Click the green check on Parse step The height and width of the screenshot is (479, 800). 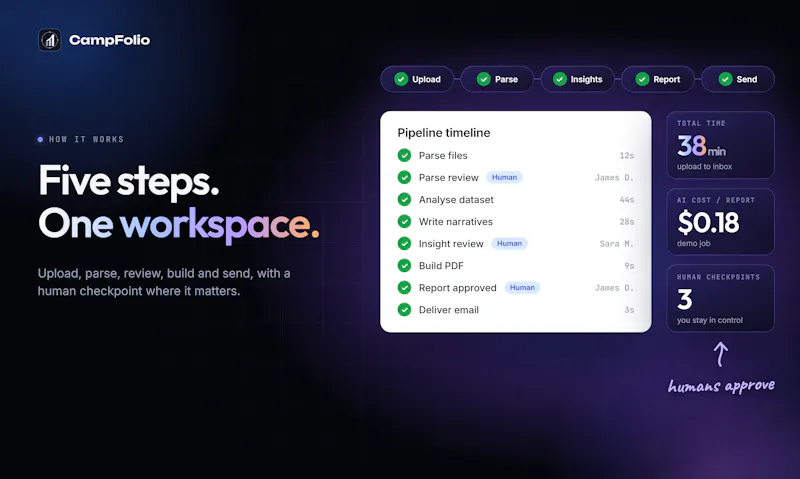click(x=484, y=79)
